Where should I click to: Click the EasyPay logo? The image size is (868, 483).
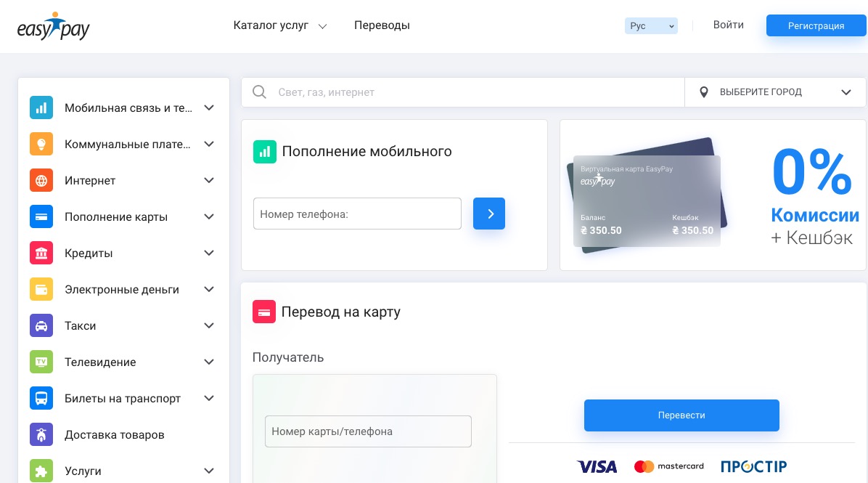click(53, 26)
